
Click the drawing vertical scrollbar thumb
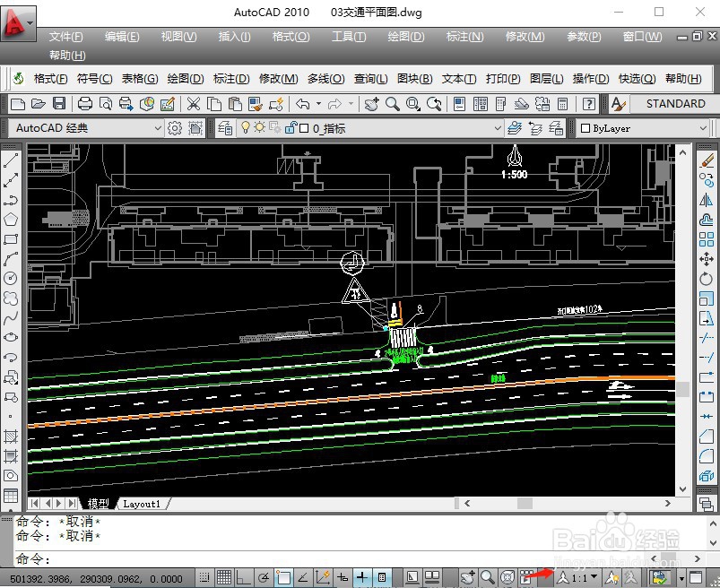click(683, 390)
